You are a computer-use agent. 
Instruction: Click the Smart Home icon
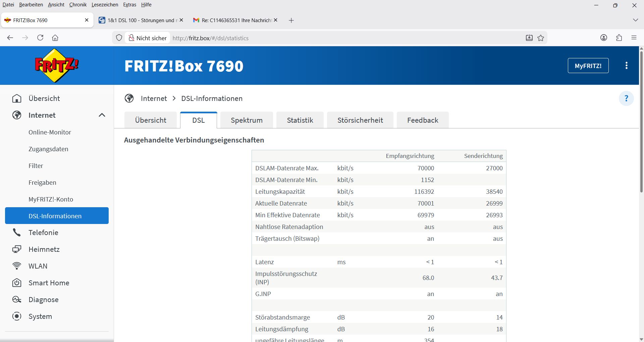(17, 283)
